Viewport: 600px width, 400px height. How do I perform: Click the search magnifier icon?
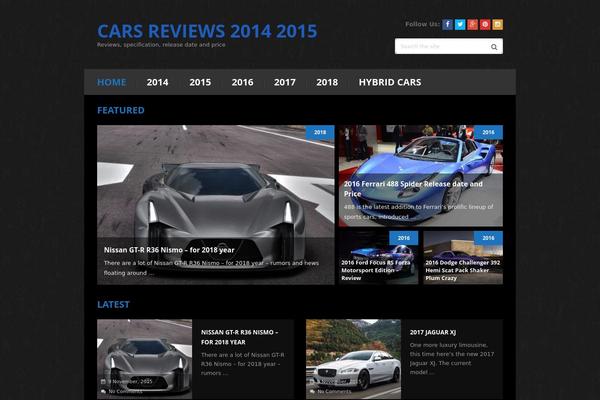tap(494, 47)
